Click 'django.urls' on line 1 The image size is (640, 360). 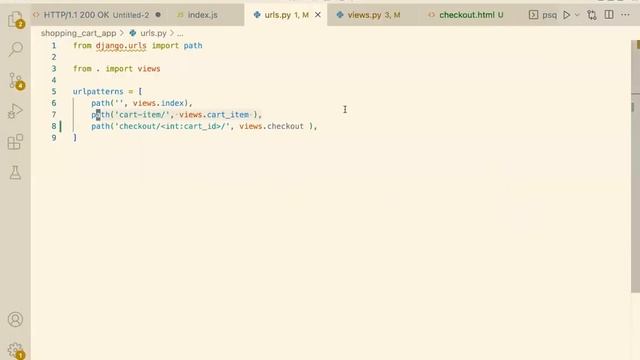pos(121,46)
